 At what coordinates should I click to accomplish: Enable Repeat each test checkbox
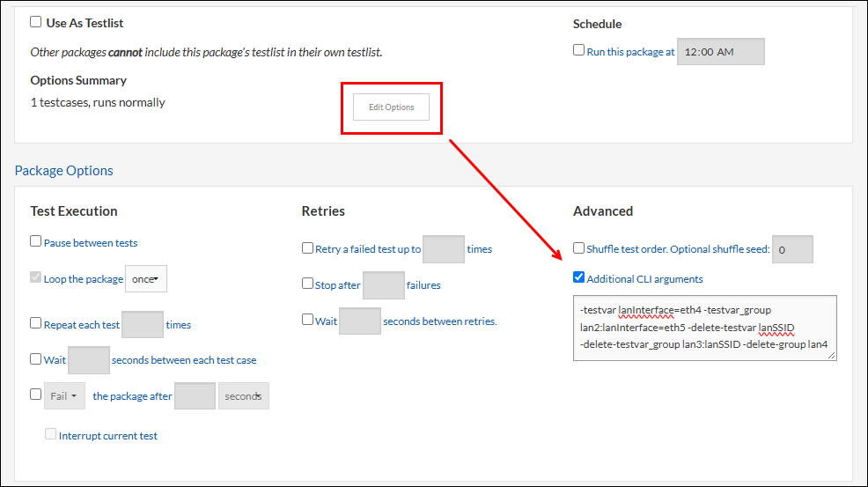pyautogui.click(x=35, y=323)
